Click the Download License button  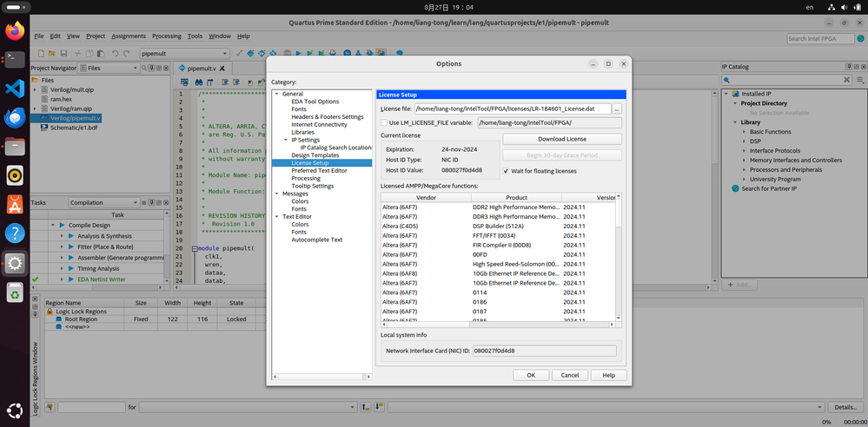click(562, 139)
